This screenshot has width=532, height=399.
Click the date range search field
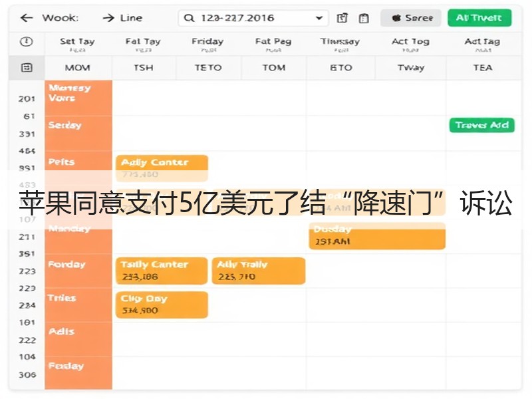[253, 18]
